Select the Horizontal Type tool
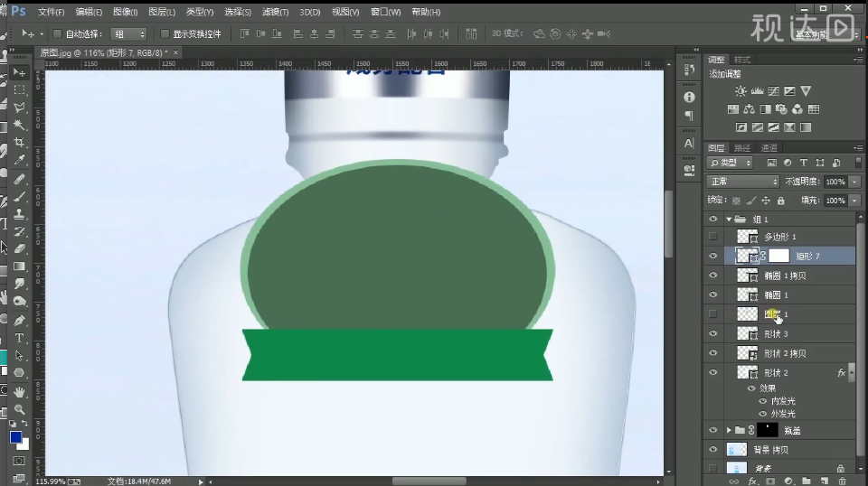Image resolution: width=868 pixels, height=486 pixels. pyautogui.click(x=19, y=338)
